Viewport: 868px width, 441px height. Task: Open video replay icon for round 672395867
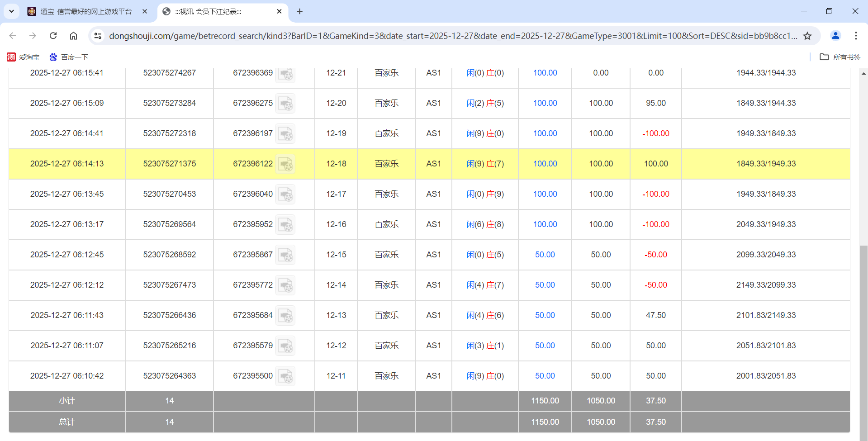(x=285, y=255)
